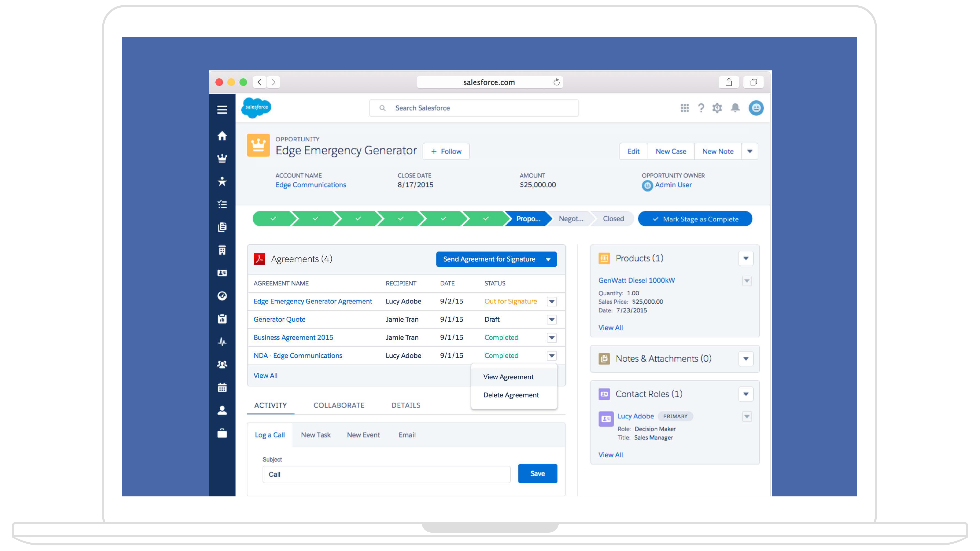
Task: Click the Search Salesforce field
Action: (474, 108)
